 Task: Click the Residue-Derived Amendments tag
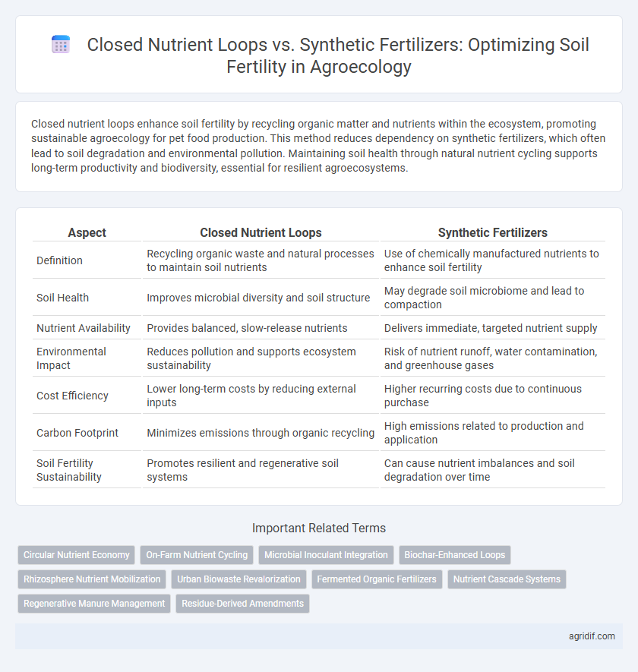coord(242,604)
